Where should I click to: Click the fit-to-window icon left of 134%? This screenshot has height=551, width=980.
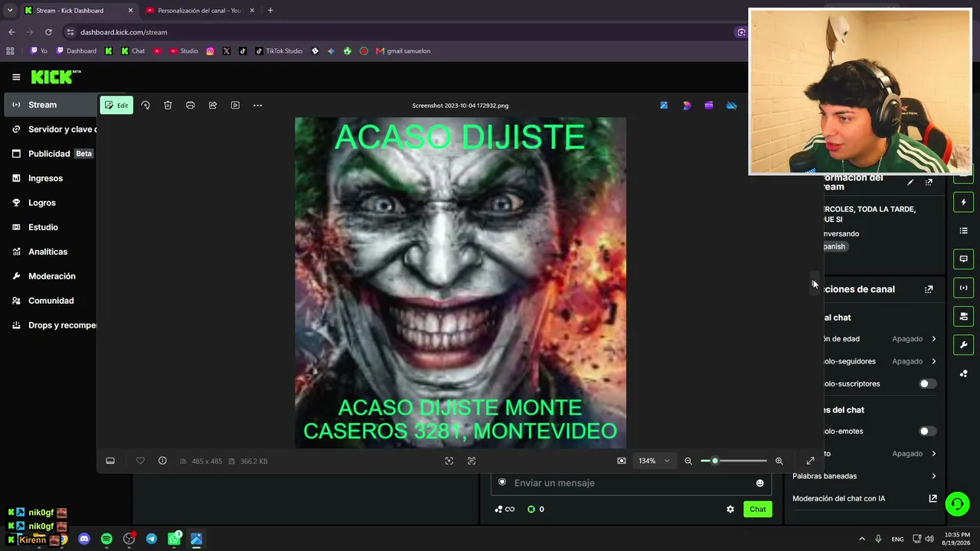coord(622,461)
